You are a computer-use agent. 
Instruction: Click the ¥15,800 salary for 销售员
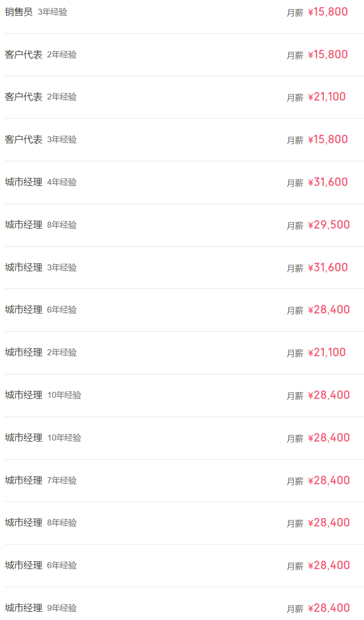click(328, 12)
